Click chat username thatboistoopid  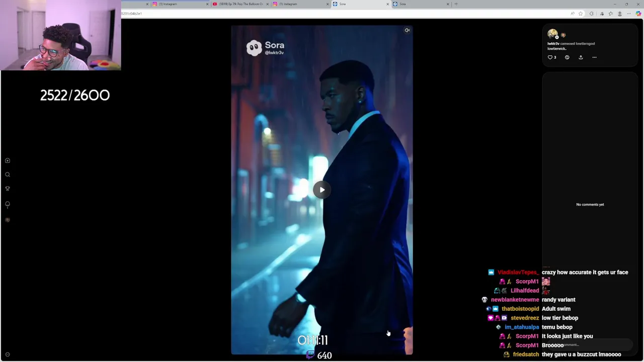520,309
